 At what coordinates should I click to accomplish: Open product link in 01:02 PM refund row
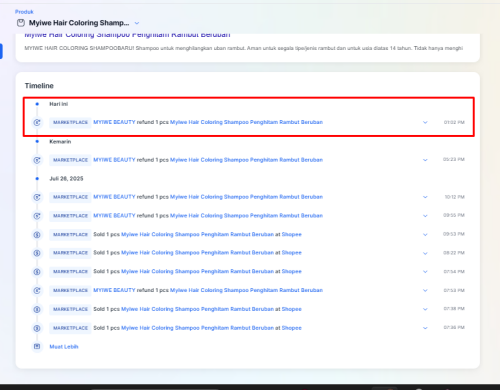246,122
